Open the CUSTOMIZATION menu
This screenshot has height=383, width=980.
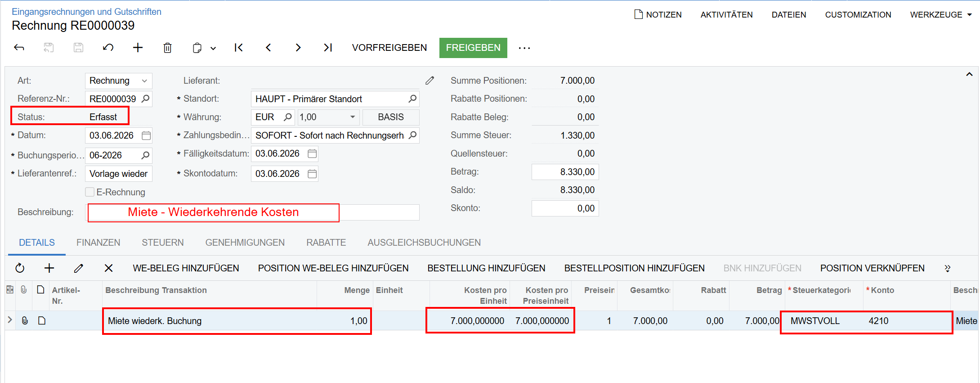point(858,14)
